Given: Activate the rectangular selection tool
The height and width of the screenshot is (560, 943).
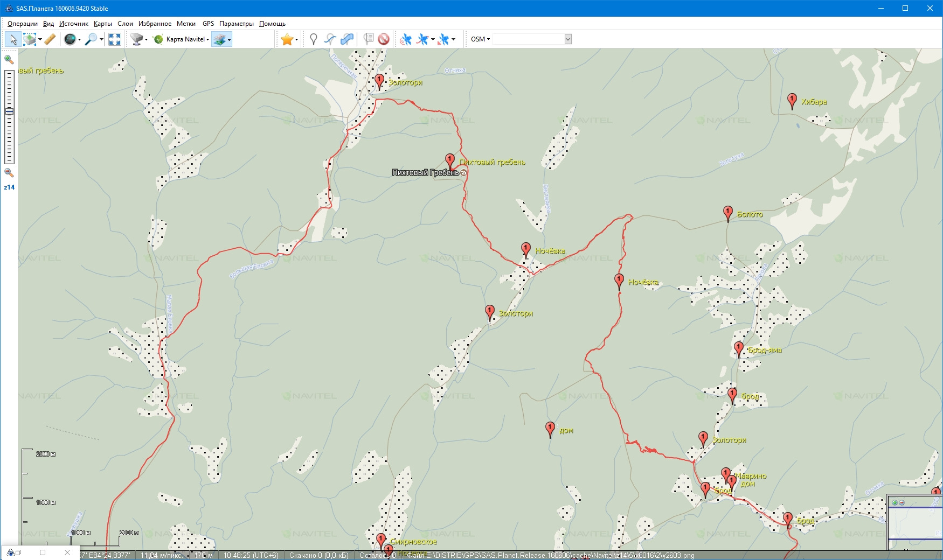Looking at the screenshot, I should click(30, 39).
